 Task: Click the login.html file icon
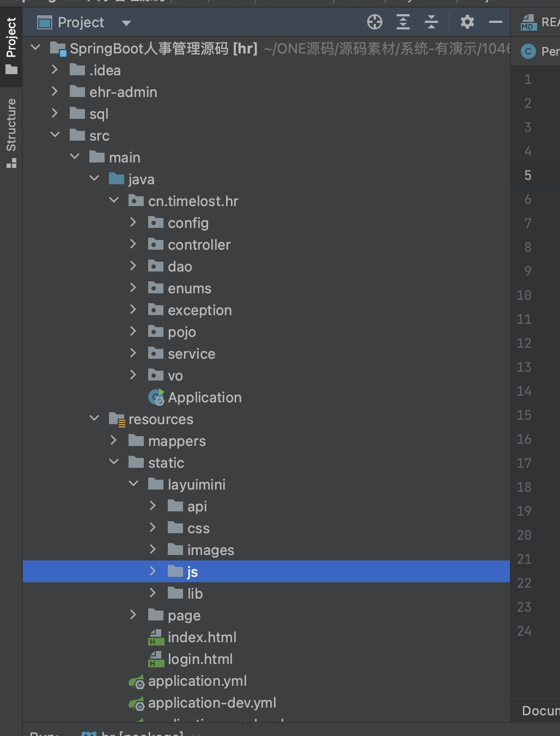point(156,659)
